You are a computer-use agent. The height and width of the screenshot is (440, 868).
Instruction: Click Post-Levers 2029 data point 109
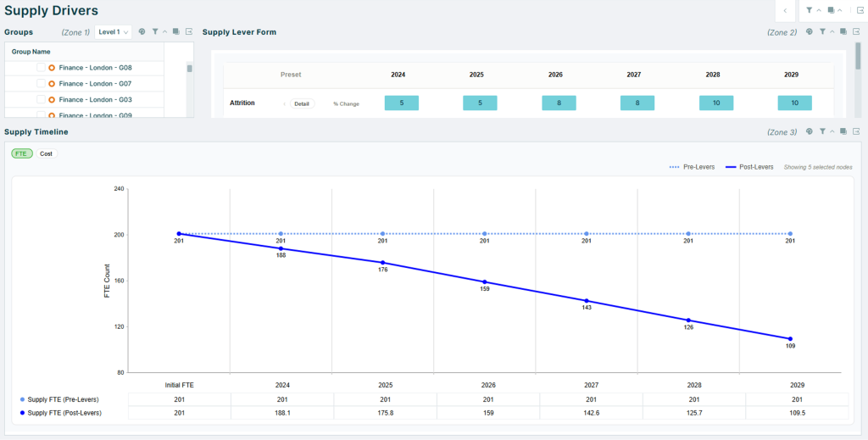(790, 339)
